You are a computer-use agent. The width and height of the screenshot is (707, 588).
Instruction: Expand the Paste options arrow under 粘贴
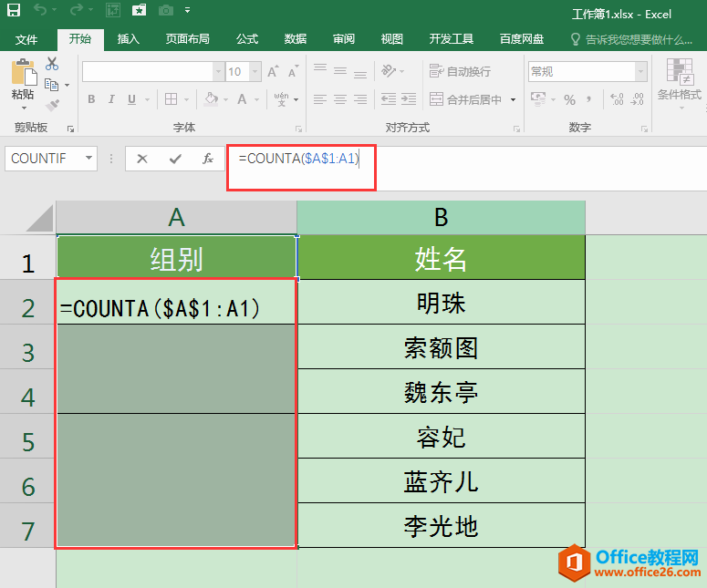(24, 108)
